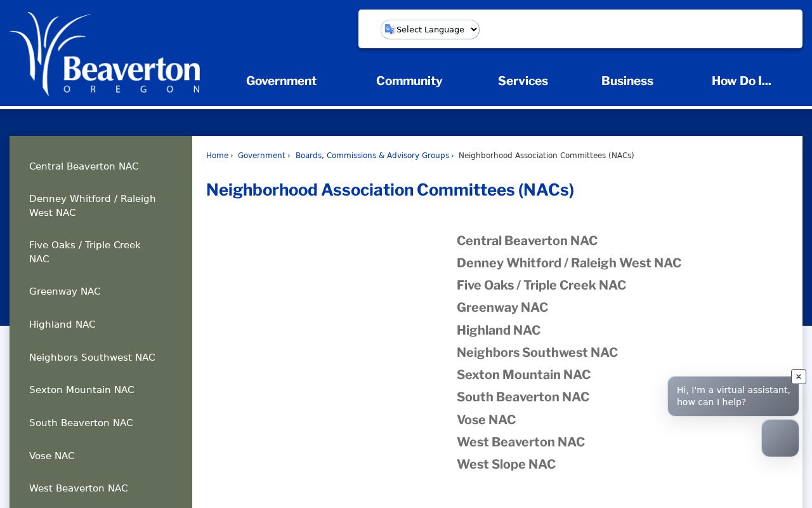Click the Government breadcrumb link
Screen dimensions: 812x508
(x=261, y=156)
